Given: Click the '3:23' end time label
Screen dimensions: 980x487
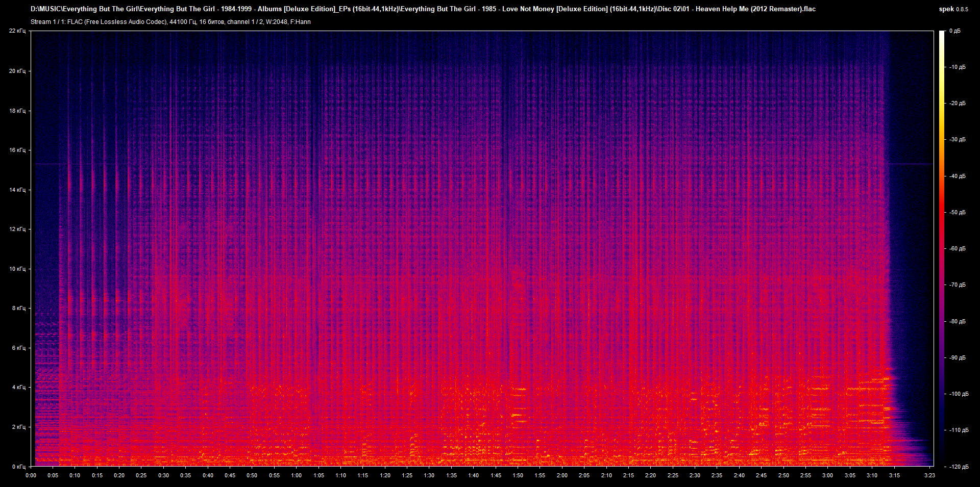Looking at the screenshot, I should (929, 475).
